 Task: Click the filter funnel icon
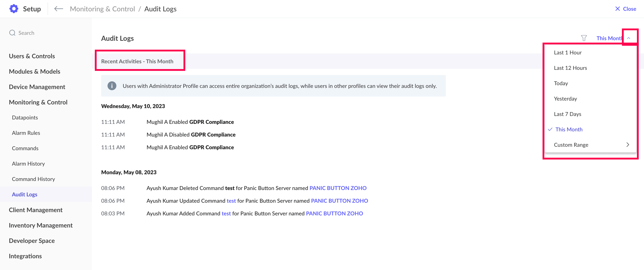584,38
